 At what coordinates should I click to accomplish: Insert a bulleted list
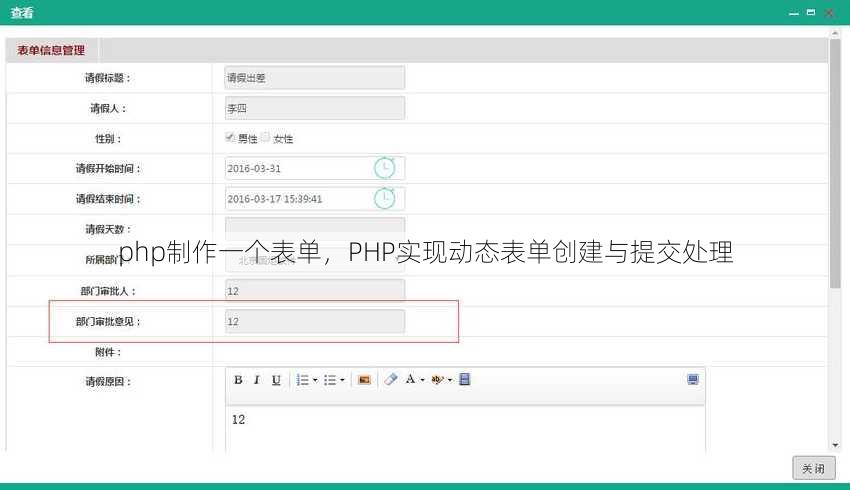point(330,380)
